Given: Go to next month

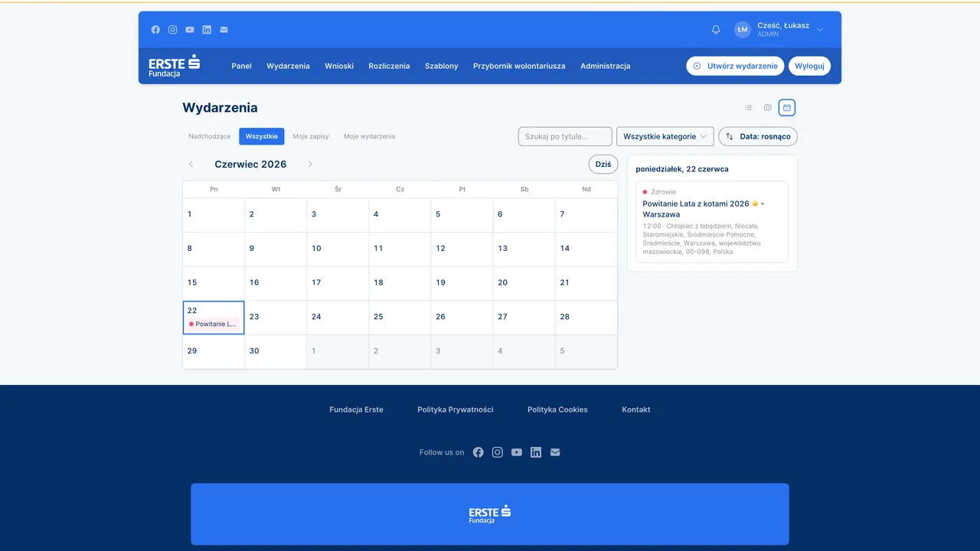Looking at the screenshot, I should tap(310, 165).
